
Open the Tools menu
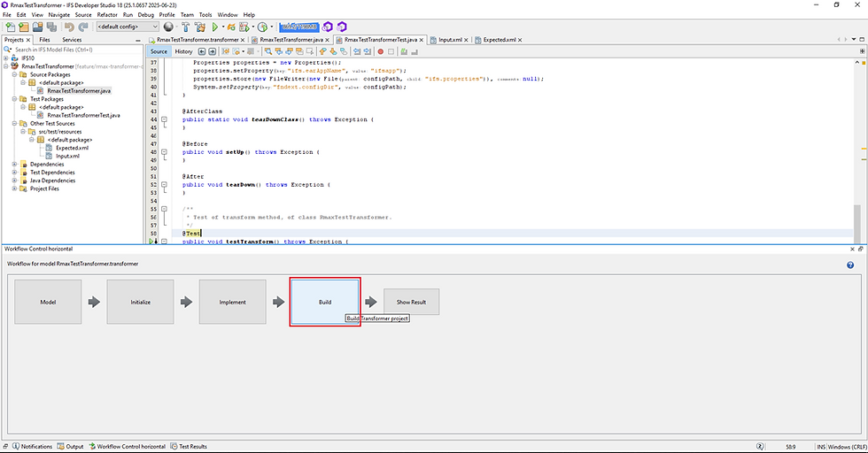tap(205, 15)
